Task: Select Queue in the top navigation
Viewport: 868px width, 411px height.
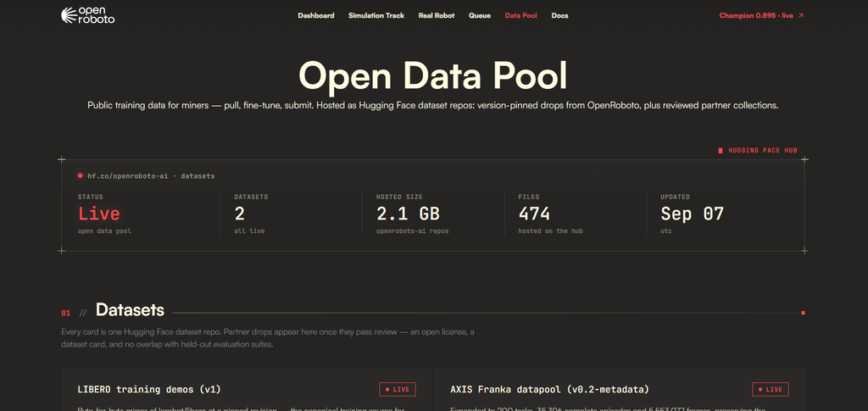Action: point(480,15)
